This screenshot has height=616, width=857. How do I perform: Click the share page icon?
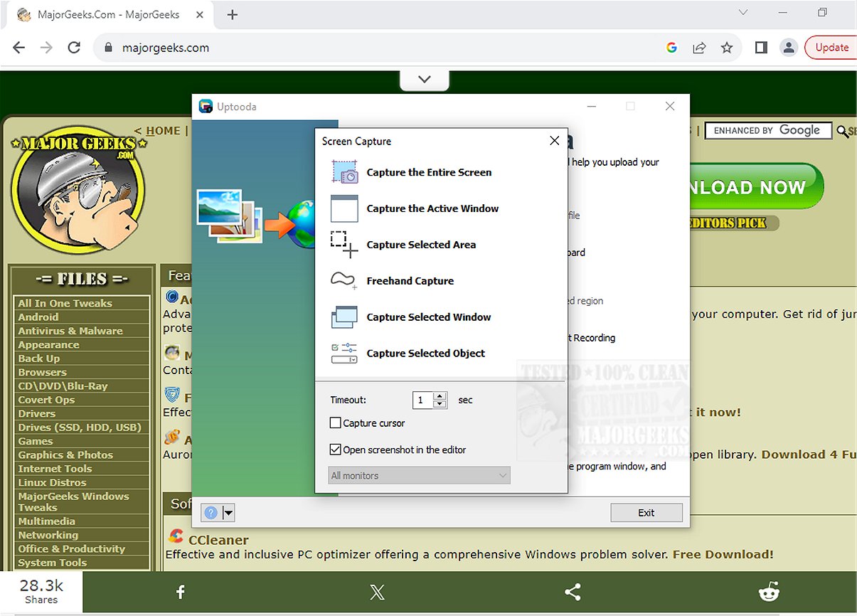[699, 48]
